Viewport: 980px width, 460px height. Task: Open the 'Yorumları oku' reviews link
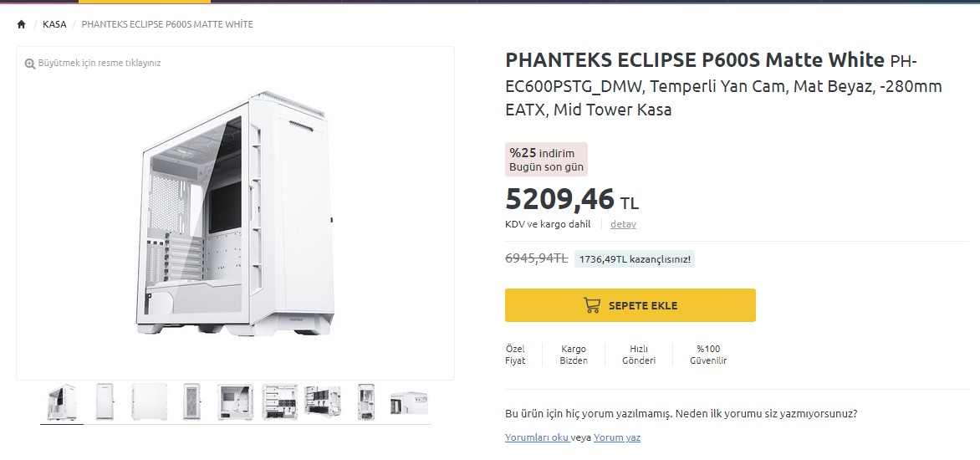(537, 437)
